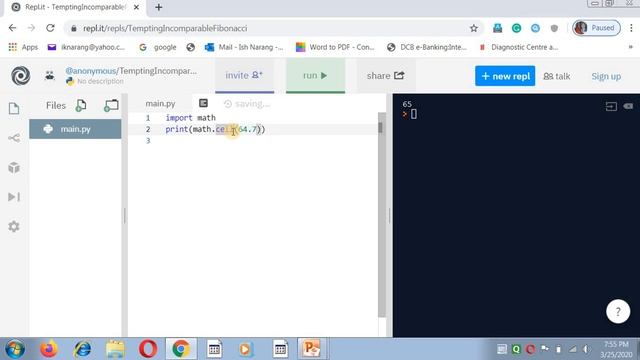Click the print(math.ceil(64.7)) code line
The height and width of the screenshot is (360, 640).
[215, 129]
